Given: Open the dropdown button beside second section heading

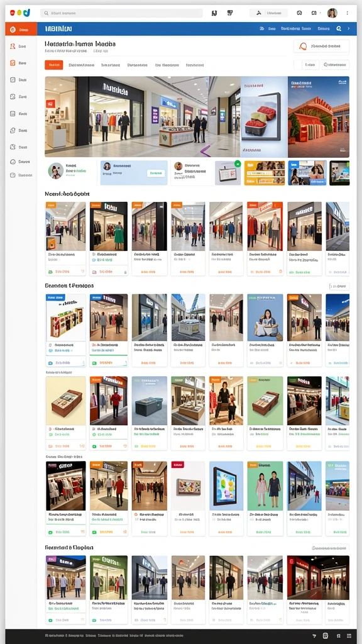Looking at the screenshot, I should tap(339, 286).
